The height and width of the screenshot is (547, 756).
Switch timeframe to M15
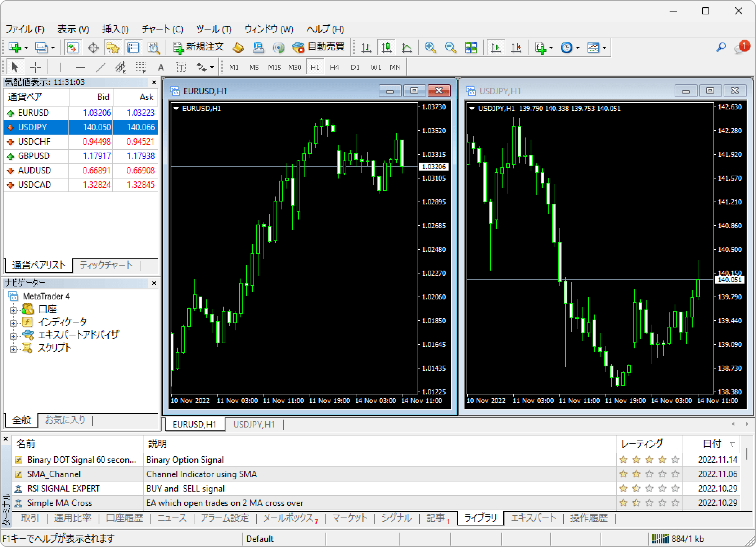[x=274, y=67]
